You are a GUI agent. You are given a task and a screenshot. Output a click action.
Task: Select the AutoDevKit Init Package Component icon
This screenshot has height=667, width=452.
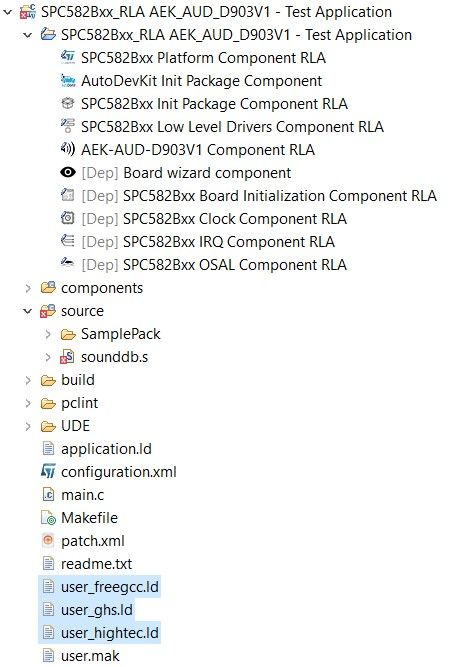[68, 80]
